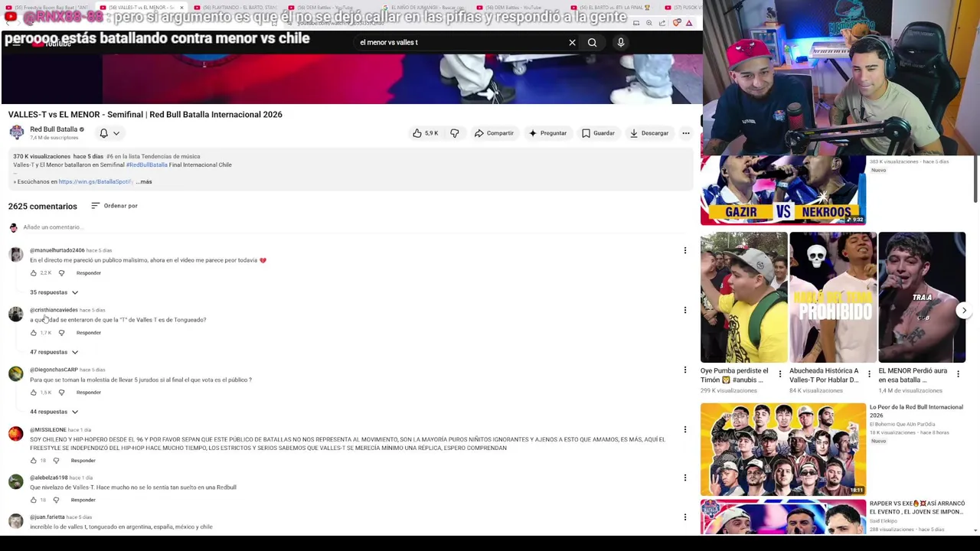Like @cristhiancaviedes' comment
980x551 pixels.
click(33, 333)
